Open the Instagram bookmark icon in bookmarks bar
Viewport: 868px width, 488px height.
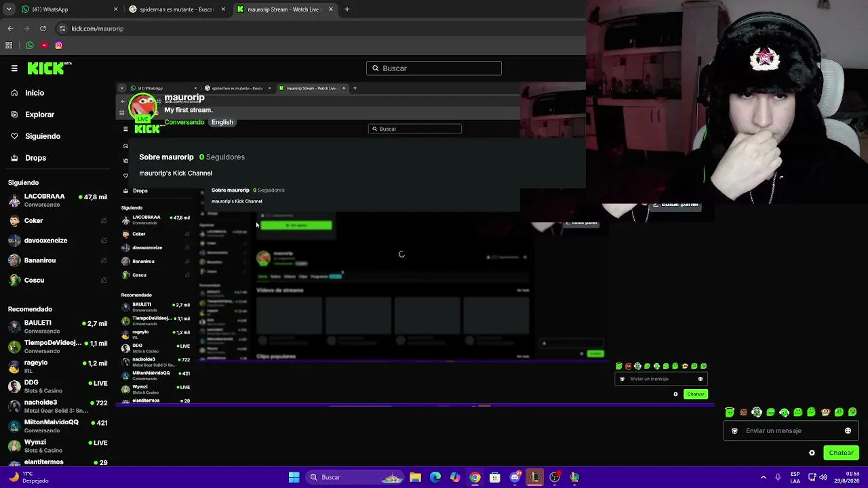tap(58, 45)
